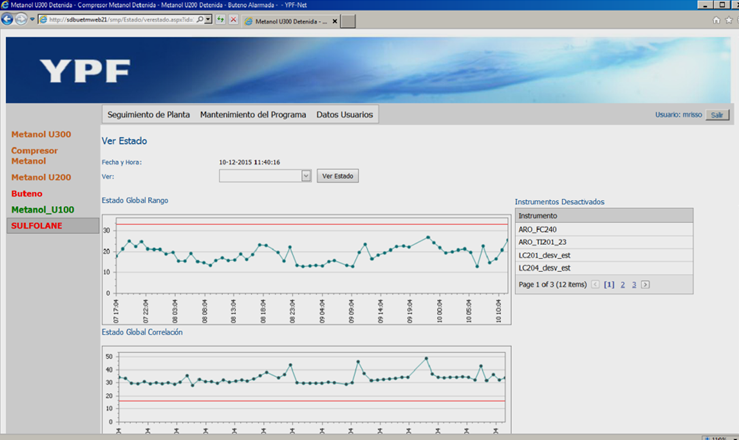Image resolution: width=739 pixels, height=440 pixels.
Task: Click the Usuario: mrisso label
Action: point(678,114)
